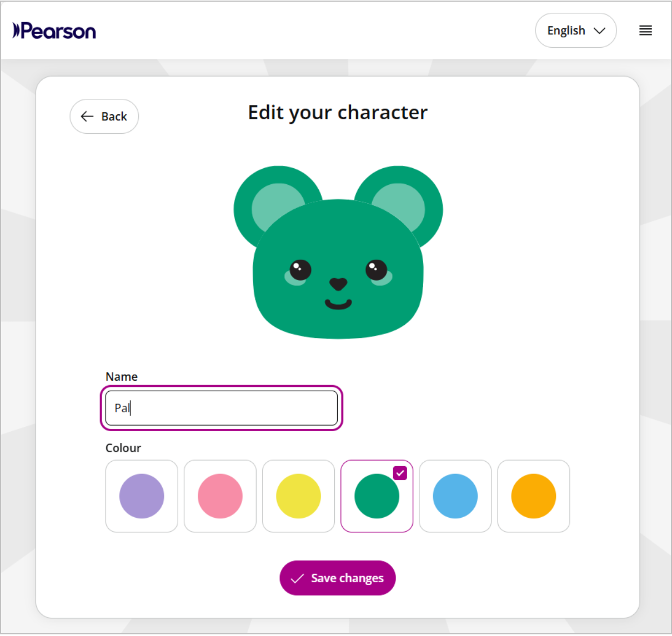
Task: Go Back to previous page
Action: pos(104,116)
